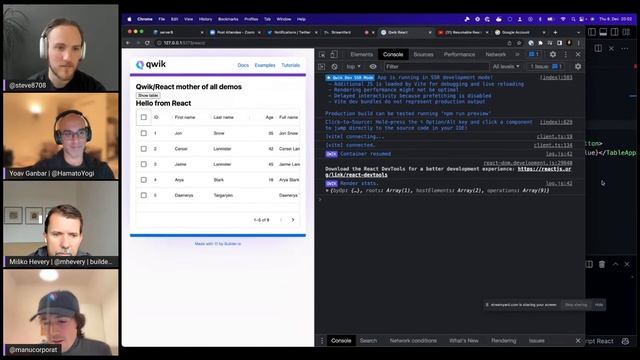Viewport: 640px width, 360px height.
Task: Bookmark the page with the star icon
Action: pyautogui.click(x=519, y=43)
